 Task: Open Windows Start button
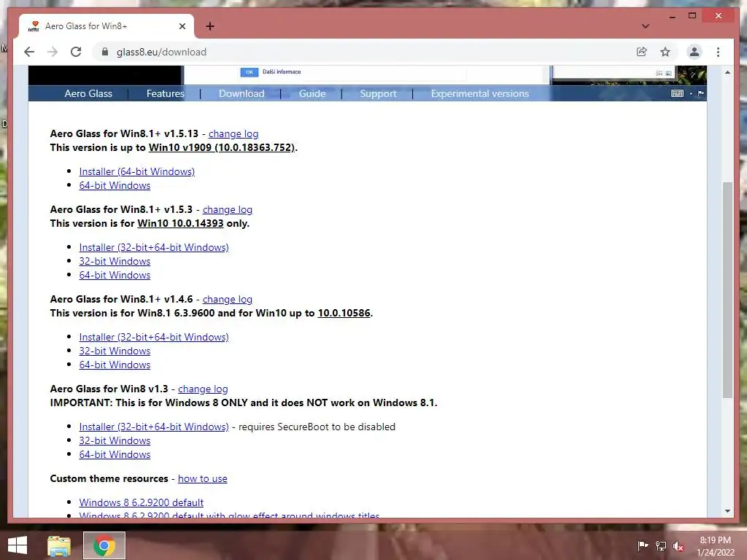point(18,545)
